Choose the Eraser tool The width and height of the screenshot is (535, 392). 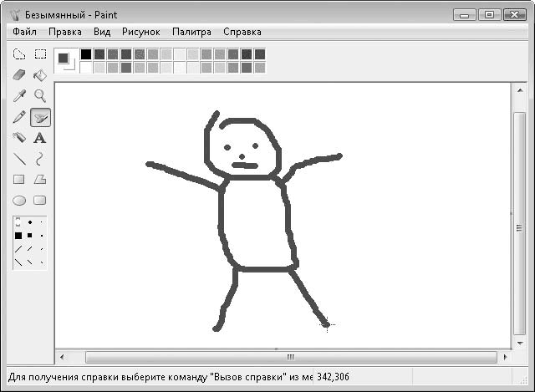pos(19,75)
